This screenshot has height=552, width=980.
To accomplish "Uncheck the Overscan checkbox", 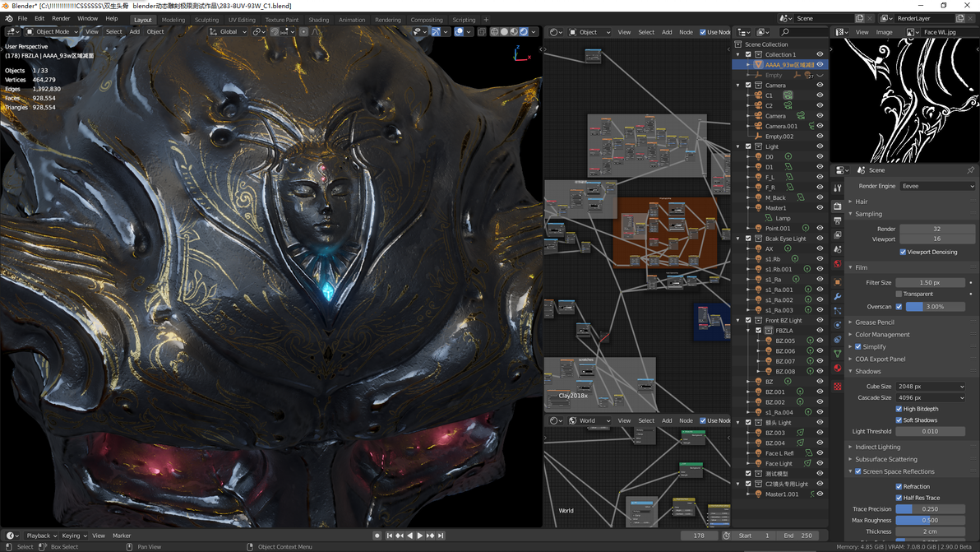I will tap(899, 307).
